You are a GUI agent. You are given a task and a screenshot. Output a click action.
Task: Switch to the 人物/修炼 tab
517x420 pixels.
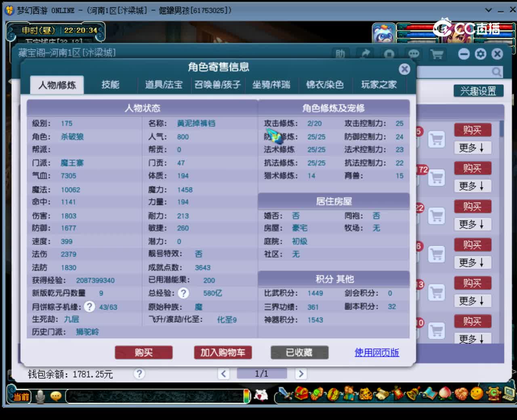pos(57,85)
